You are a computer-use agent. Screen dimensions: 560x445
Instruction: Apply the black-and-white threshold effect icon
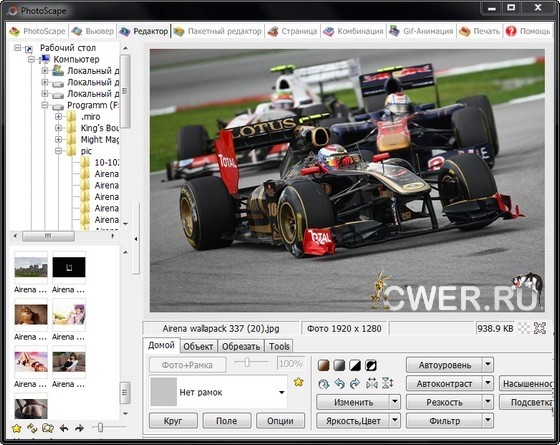point(355,365)
